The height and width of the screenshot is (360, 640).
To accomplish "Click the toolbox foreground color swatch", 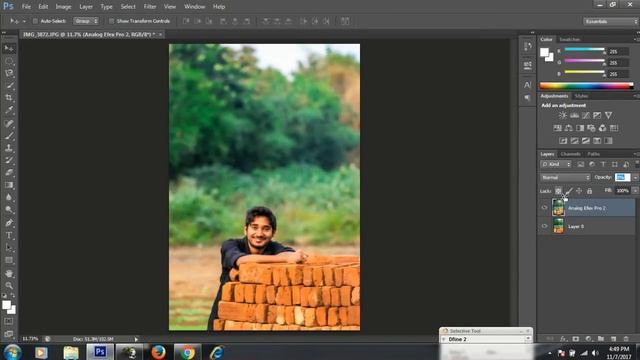I will coord(6,305).
